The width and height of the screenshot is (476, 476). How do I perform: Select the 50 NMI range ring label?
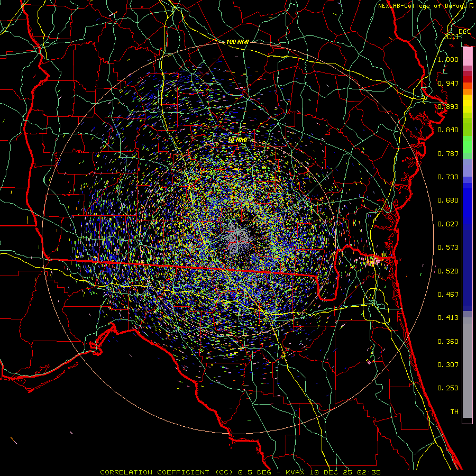(x=237, y=140)
